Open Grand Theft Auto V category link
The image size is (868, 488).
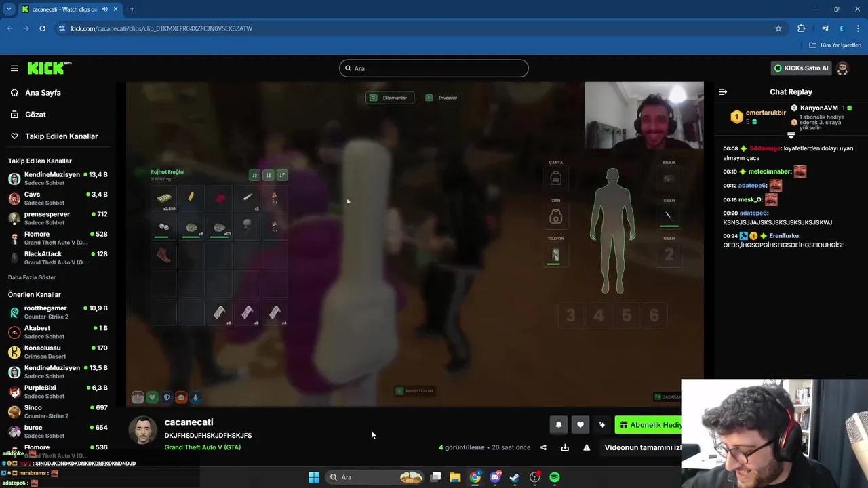point(202,447)
